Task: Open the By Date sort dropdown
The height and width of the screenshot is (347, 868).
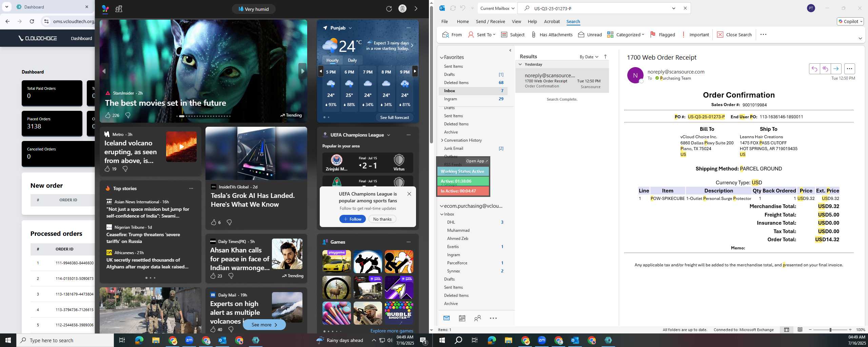Action: pyautogui.click(x=589, y=57)
